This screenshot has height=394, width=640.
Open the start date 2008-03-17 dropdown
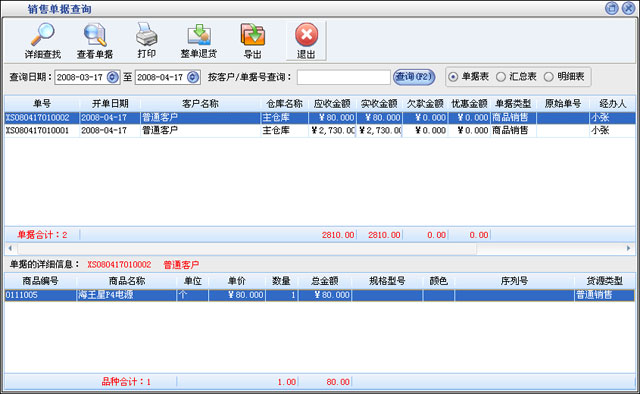(x=113, y=77)
